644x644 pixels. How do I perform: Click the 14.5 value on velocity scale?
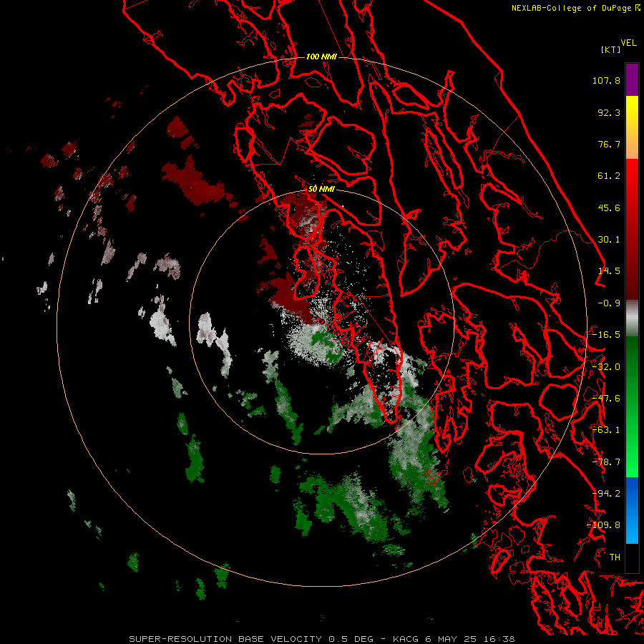(609, 271)
